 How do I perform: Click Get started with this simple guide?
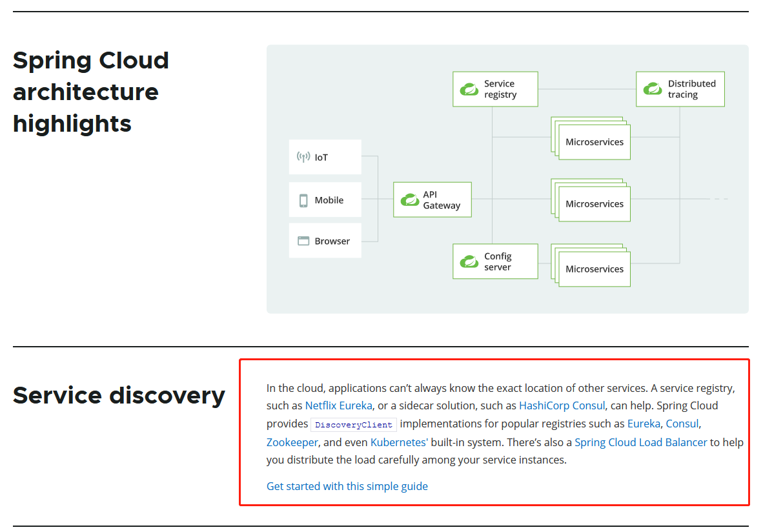click(347, 486)
